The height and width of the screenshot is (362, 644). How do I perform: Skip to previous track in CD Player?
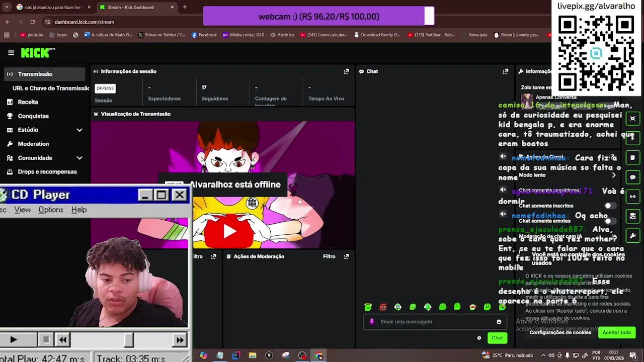(x=62, y=340)
